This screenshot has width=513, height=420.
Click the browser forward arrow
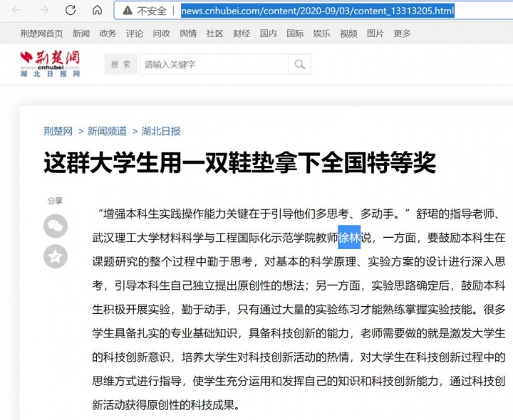[43, 10]
